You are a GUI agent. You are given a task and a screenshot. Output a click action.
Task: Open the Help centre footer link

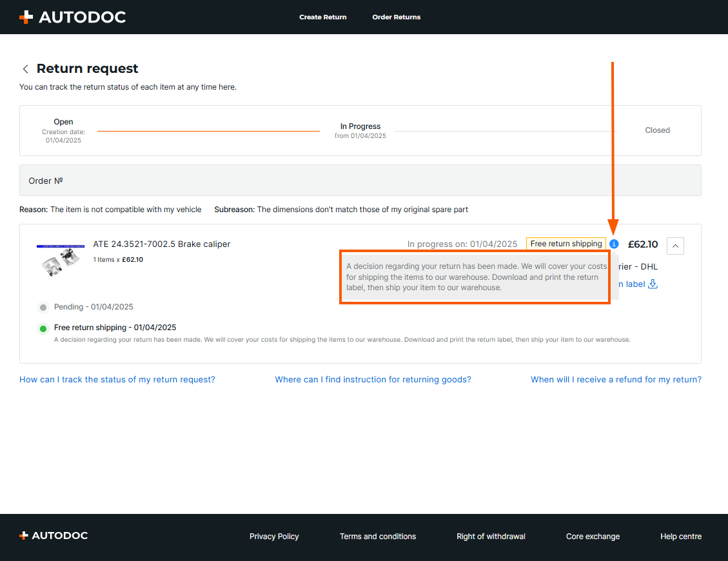(680, 536)
